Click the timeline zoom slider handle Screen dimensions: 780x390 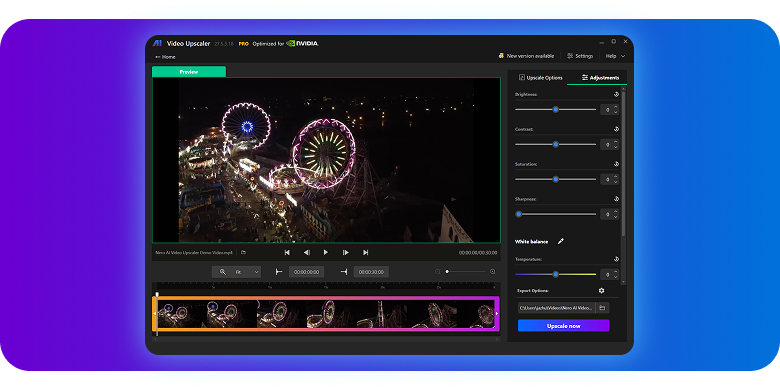(x=447, y=272)
